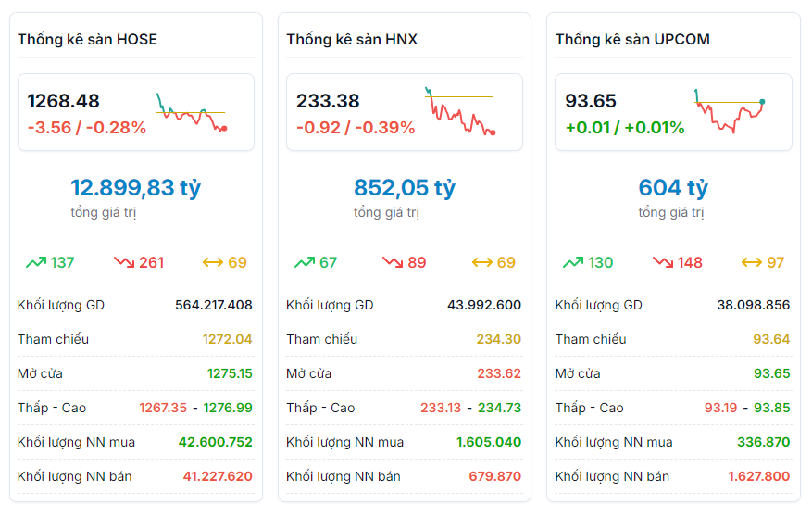Viewport: 812px width, 517px height.
Task: Click the HOSE unchanged stocks arrow icon
Action: coord(213,262)
